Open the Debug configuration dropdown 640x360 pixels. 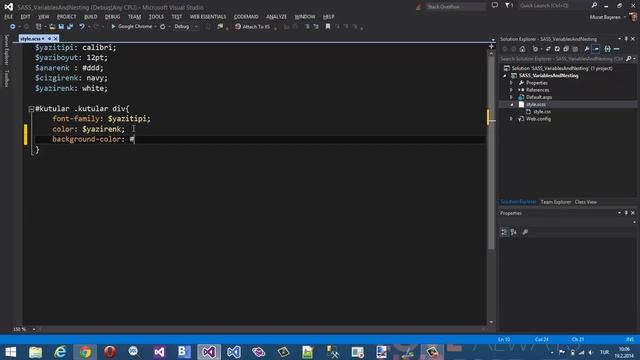[x=196, y=27]
